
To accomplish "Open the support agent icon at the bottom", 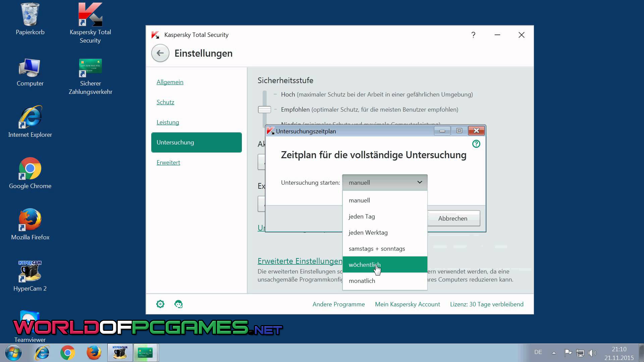I will coord(178,304).
